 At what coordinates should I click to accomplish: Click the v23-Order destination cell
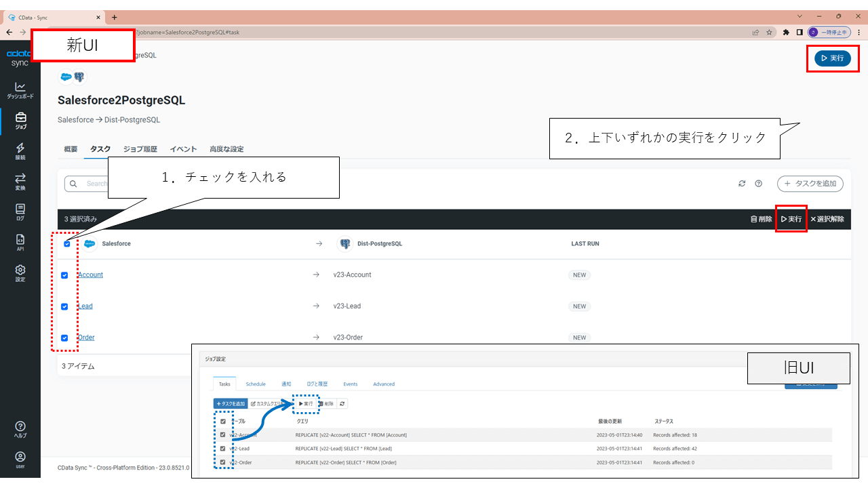[349, 338]
